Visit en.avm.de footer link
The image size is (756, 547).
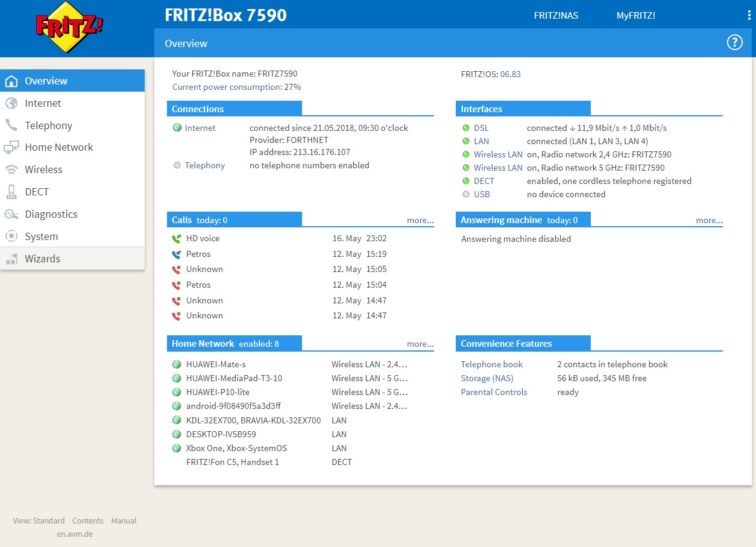pyautogui.click(x=75, y=534)
